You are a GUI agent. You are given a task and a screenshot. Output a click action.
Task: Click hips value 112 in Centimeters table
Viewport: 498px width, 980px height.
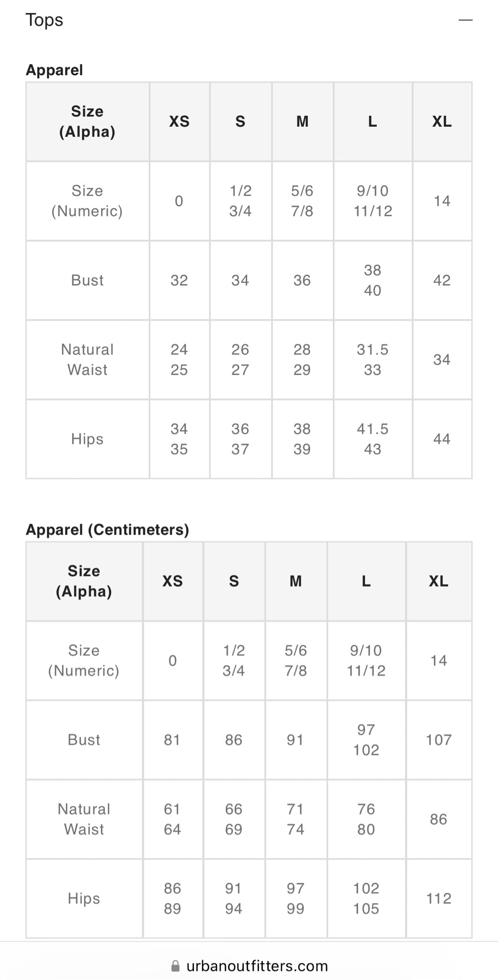click(x=439, y=898)
